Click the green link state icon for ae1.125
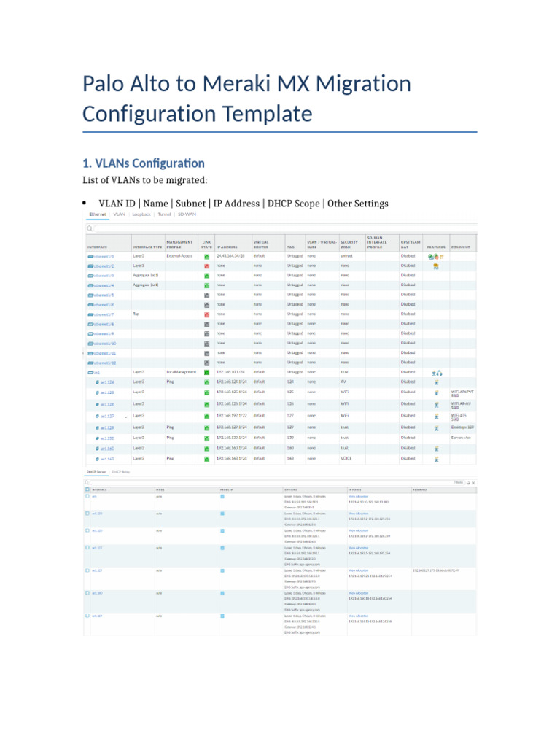 click(206, 392)
